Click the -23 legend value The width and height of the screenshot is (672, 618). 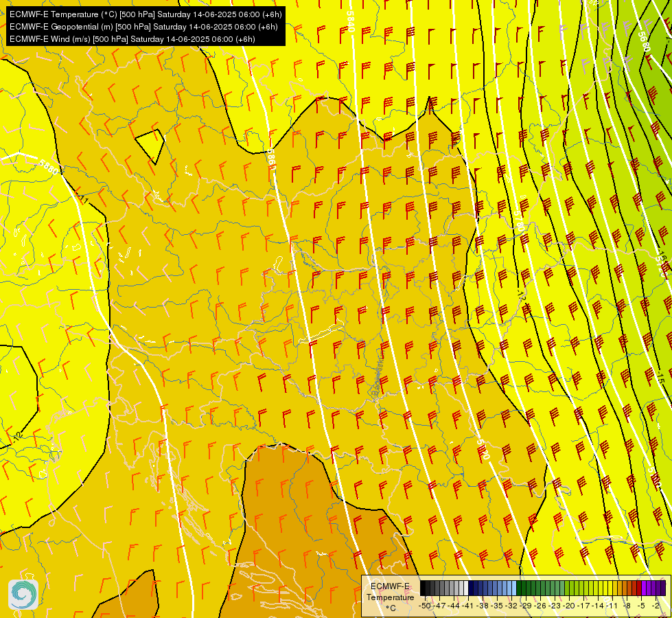[x=555, y=606]
